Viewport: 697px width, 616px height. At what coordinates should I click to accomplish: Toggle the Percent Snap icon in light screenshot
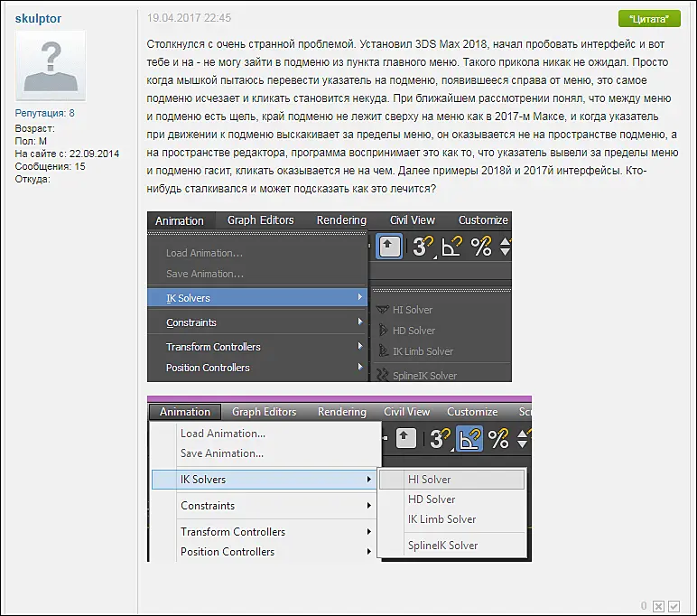[x=498, y=439]
